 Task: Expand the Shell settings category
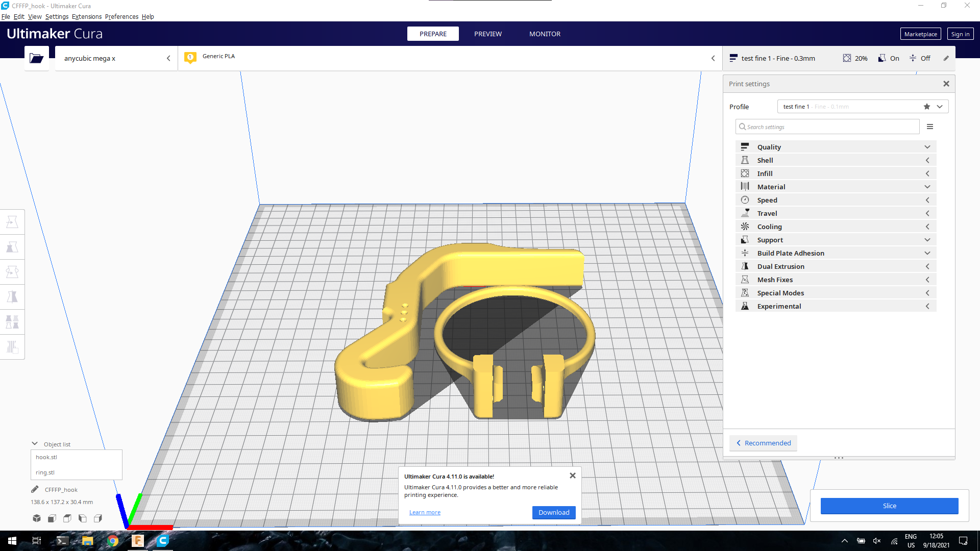point(836,160)
